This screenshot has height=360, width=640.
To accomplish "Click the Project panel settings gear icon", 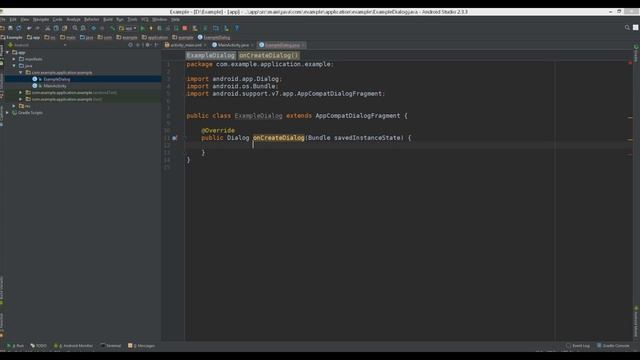I will coord(147,45).
